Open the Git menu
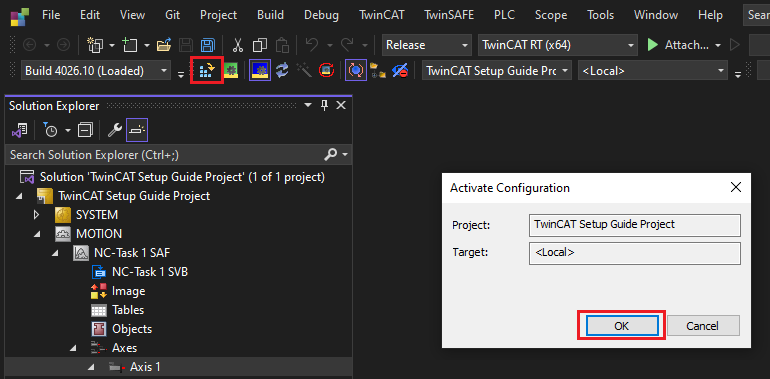Image resolution: width=770 pixels, height=379 pixels. pos(172,15)
